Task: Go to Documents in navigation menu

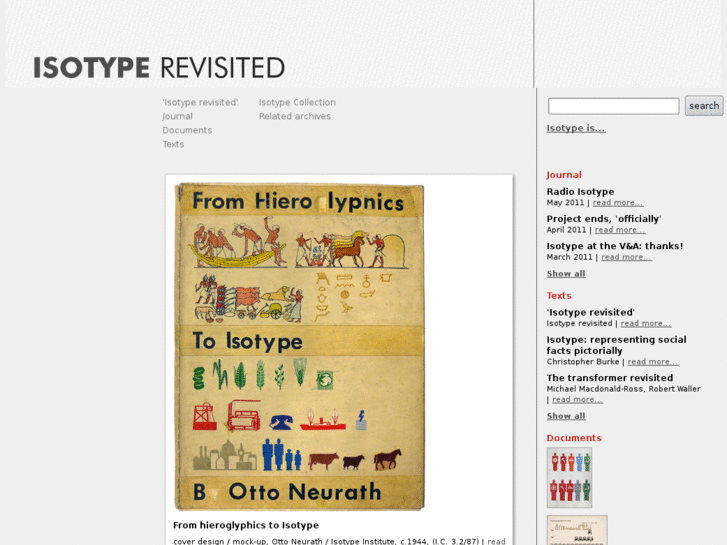Action: point(187,131)
